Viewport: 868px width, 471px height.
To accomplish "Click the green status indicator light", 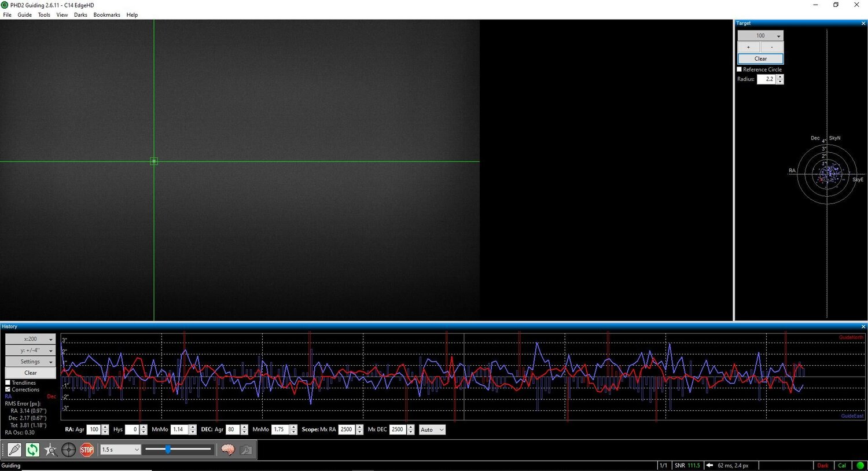I will tap(860, 465).
